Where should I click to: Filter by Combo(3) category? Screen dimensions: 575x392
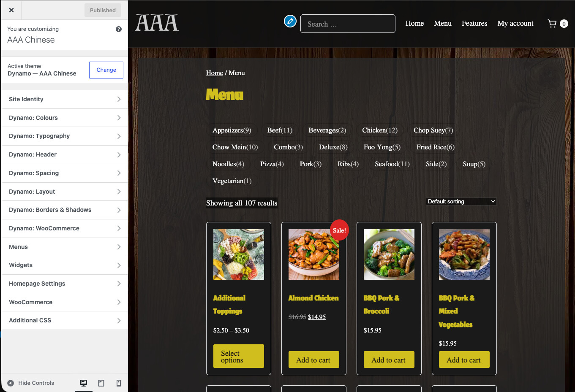(x=289, y=147)
